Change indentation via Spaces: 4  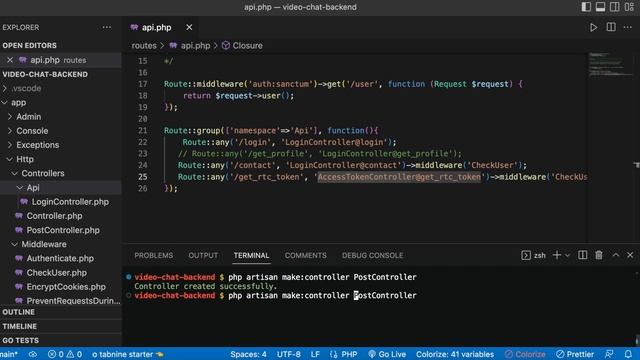click(248, 354)
